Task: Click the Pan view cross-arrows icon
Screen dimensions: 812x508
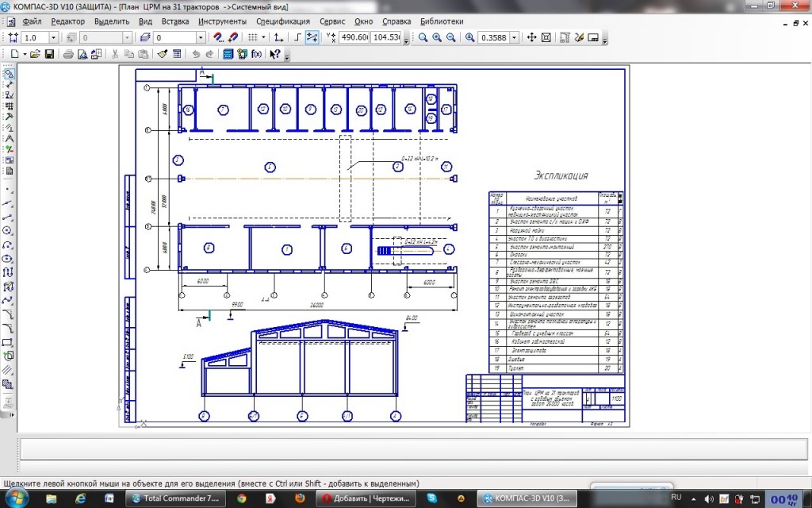Action: pos(532,37)
